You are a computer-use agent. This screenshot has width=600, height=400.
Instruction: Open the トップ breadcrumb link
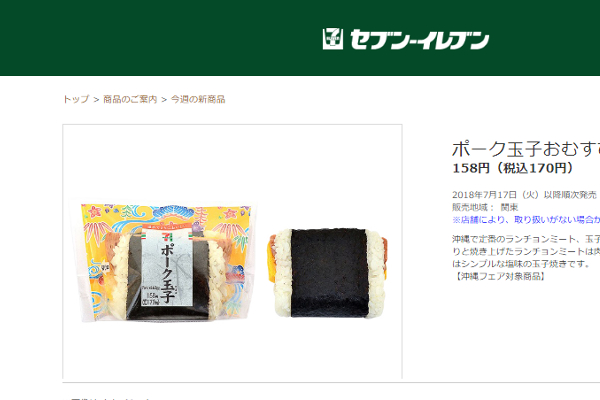point(76,100)
